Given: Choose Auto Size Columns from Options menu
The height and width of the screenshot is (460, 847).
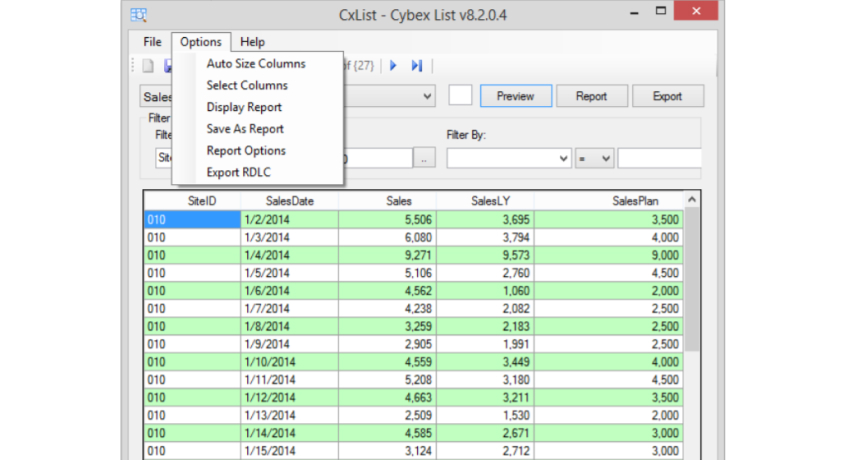Looking at the screenshot, I should click(256, 64).
